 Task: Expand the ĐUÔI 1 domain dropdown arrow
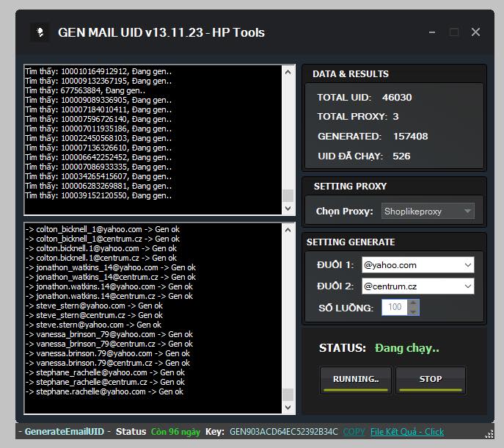pos(468,265)
